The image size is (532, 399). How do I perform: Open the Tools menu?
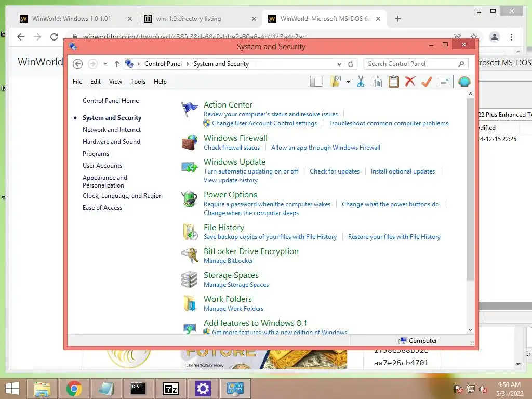(138, 82)
